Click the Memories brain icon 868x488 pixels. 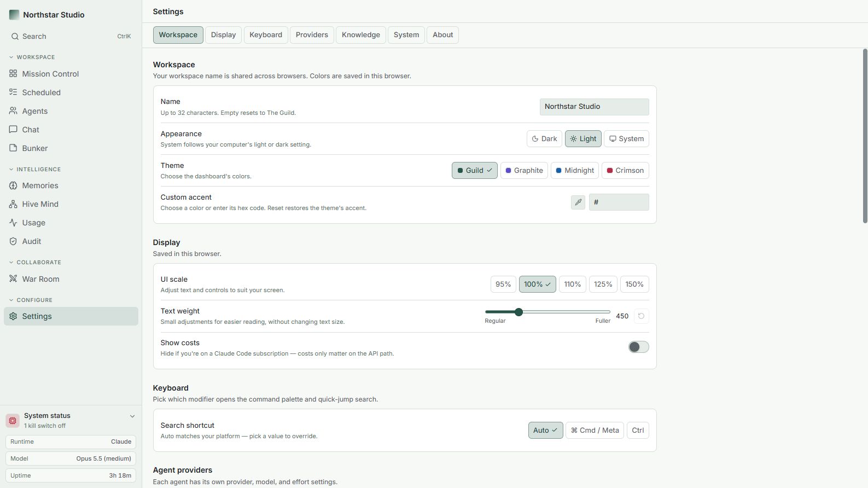[13, 185]
